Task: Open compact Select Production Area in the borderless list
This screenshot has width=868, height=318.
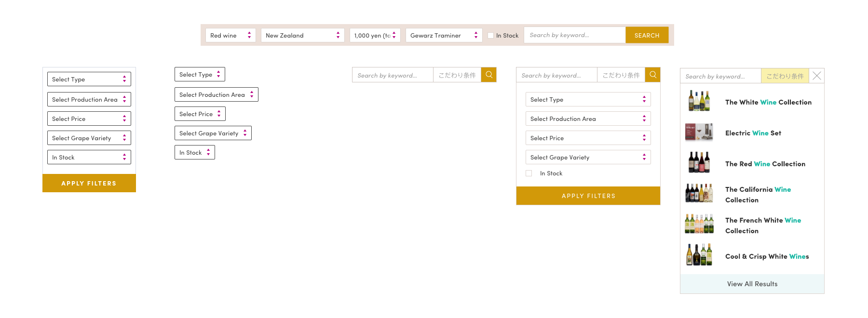Action: [x=217, y=94]
